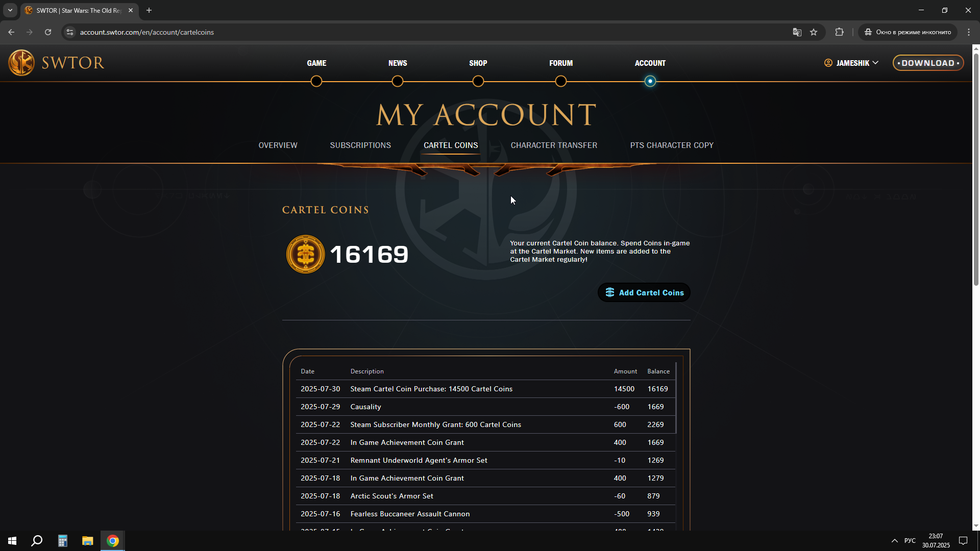Open the tab search dropdown arrow

[10, 10]
